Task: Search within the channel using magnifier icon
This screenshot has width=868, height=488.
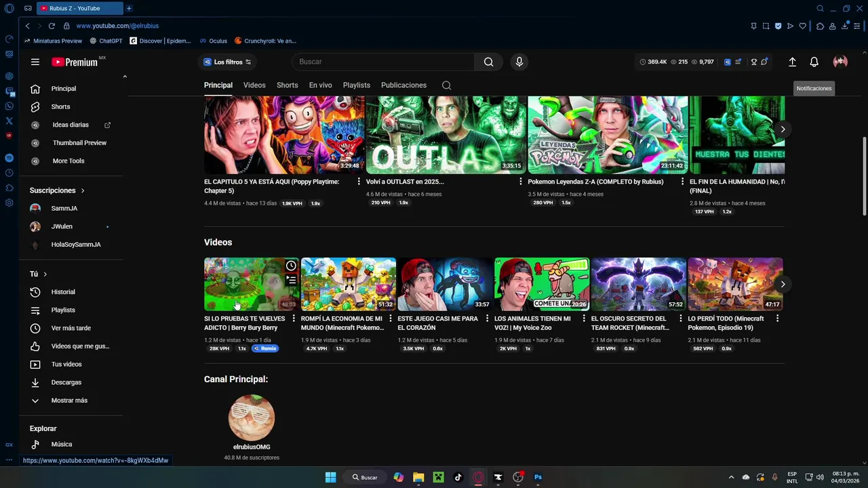Action: click(x=446, y=85)
